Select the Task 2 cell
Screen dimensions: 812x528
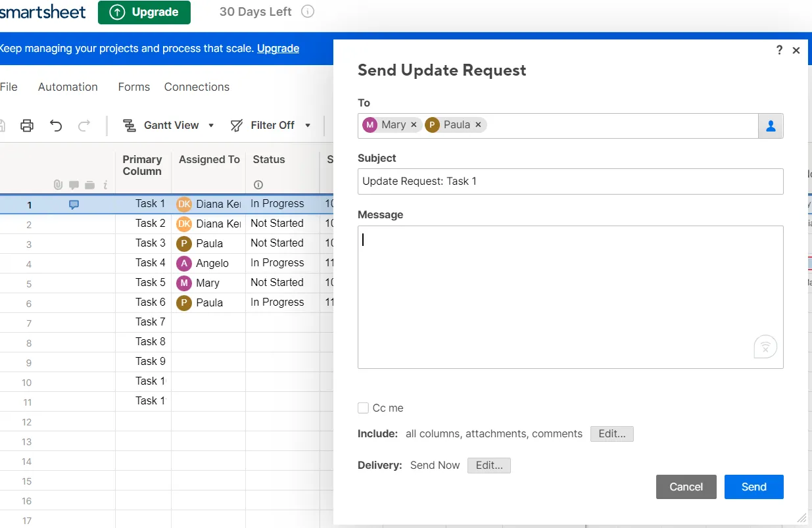[143, 224]
